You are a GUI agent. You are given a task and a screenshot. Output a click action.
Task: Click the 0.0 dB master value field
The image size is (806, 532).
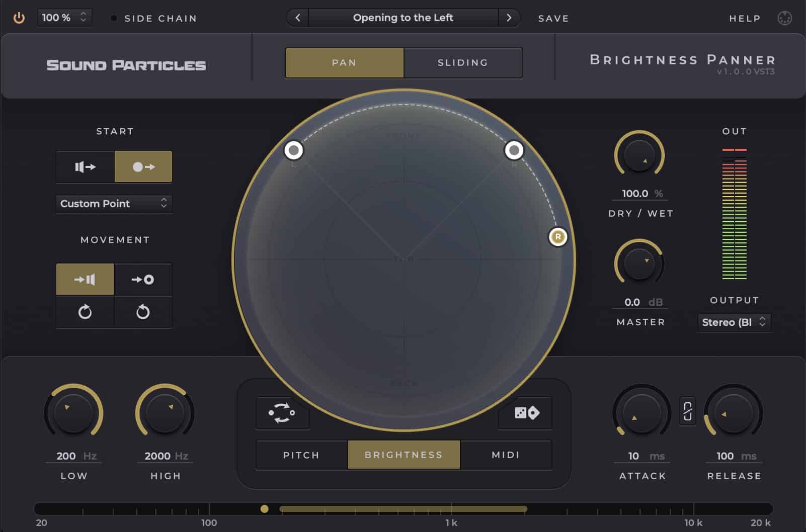(639, 302)
